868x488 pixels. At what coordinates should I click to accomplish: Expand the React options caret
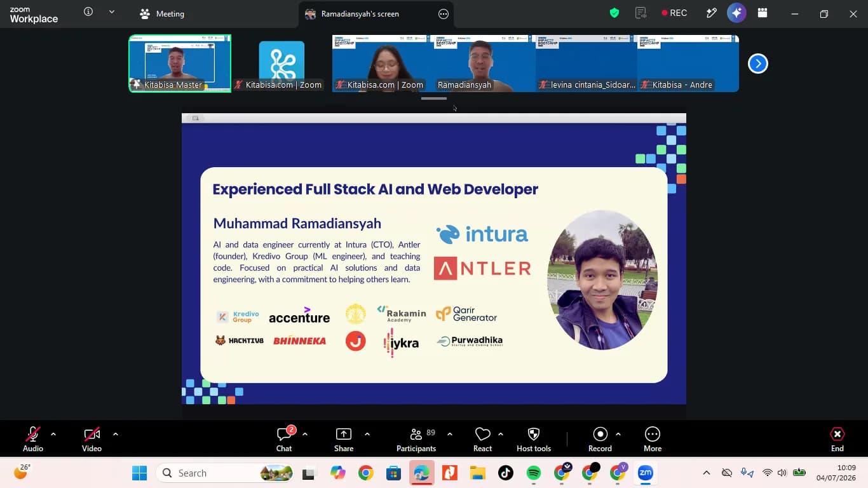[x=501, y=434]
